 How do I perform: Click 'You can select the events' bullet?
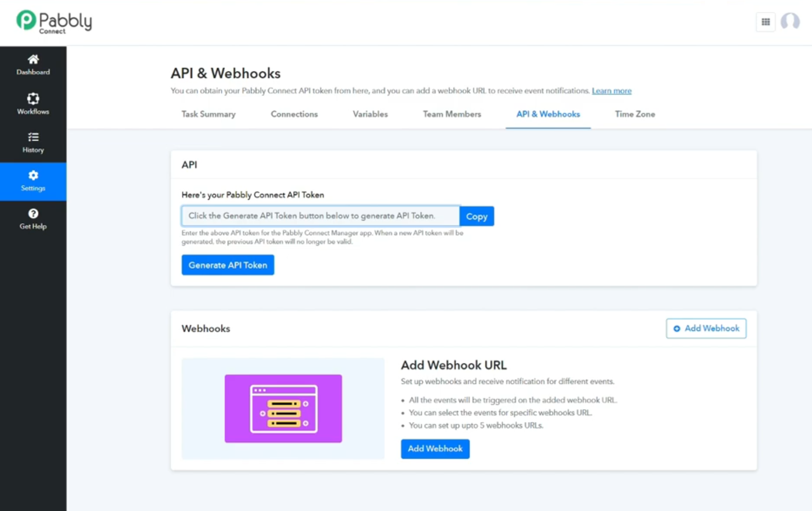tap(500, 413)
